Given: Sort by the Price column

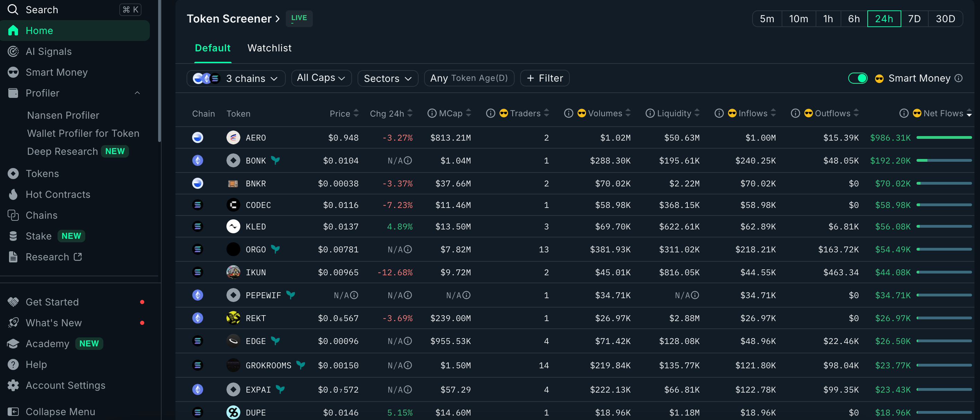Looking at the screenshot, I should click(x=344, y=114).
